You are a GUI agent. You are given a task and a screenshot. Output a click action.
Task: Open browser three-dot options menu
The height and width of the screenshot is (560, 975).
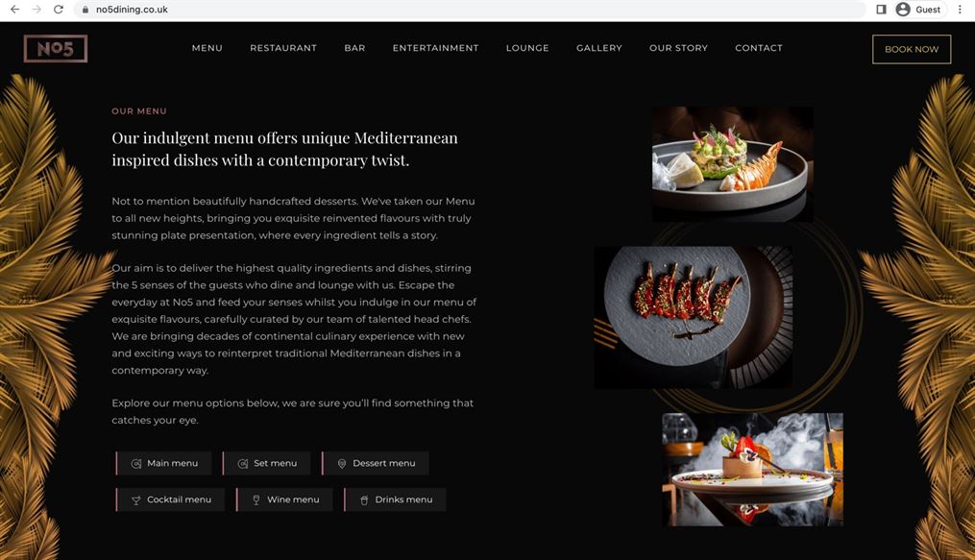tap(960, 10)
